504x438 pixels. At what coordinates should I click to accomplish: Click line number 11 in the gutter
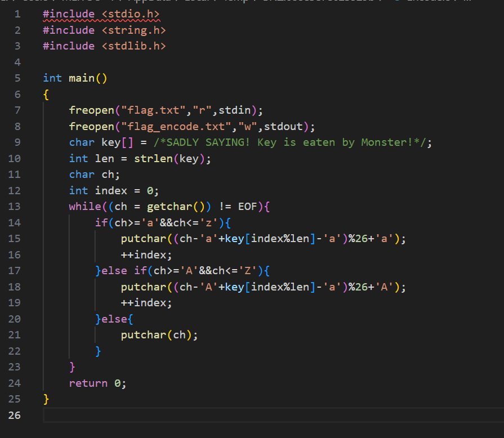click(x=15, y=175)
